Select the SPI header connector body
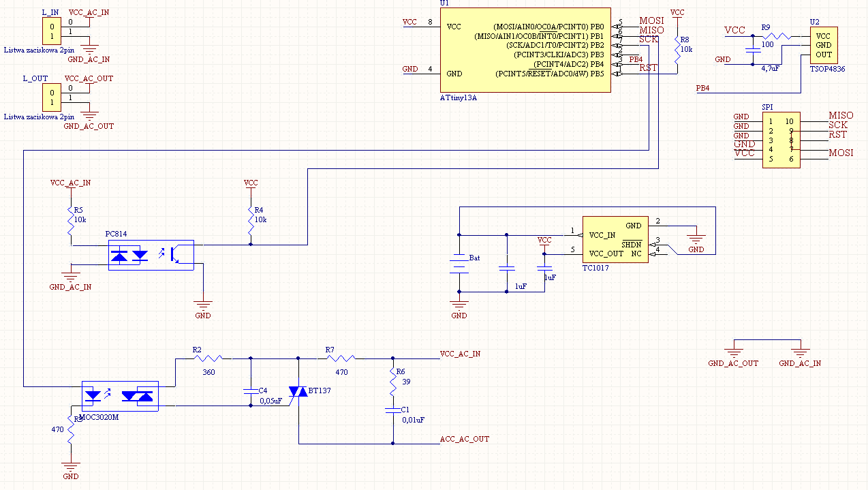Screen dimensions: 868x490 (781, 140)
